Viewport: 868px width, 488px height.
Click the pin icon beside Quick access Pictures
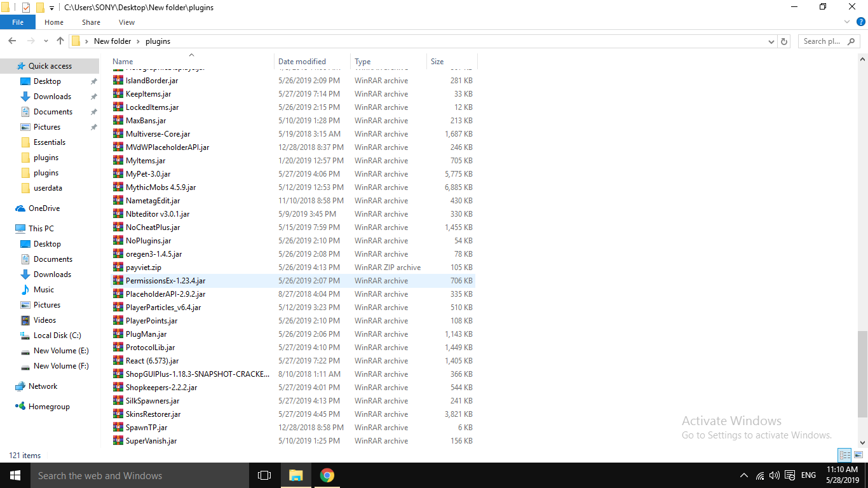94,127
